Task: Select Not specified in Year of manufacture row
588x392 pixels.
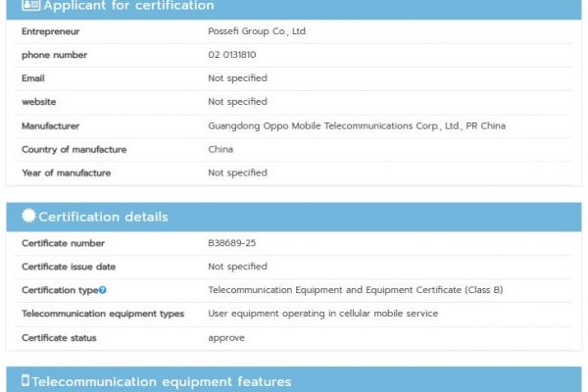Action: coord(238,172)
